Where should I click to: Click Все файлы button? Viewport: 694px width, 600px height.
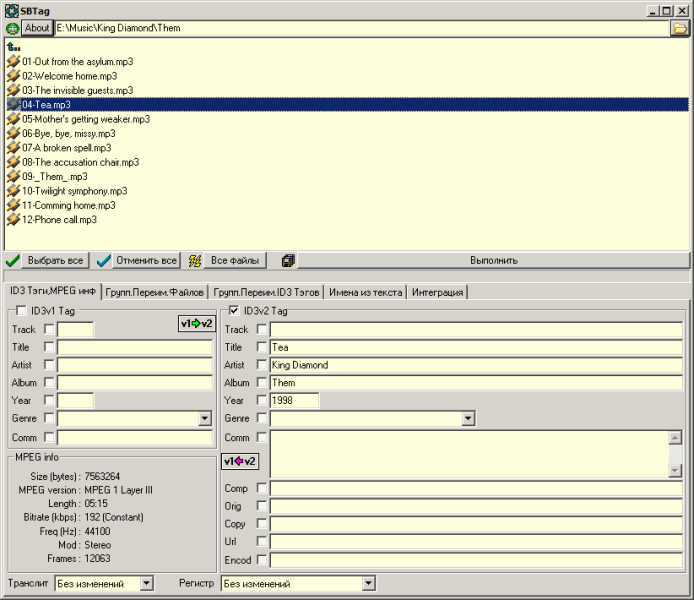(235, 261)
